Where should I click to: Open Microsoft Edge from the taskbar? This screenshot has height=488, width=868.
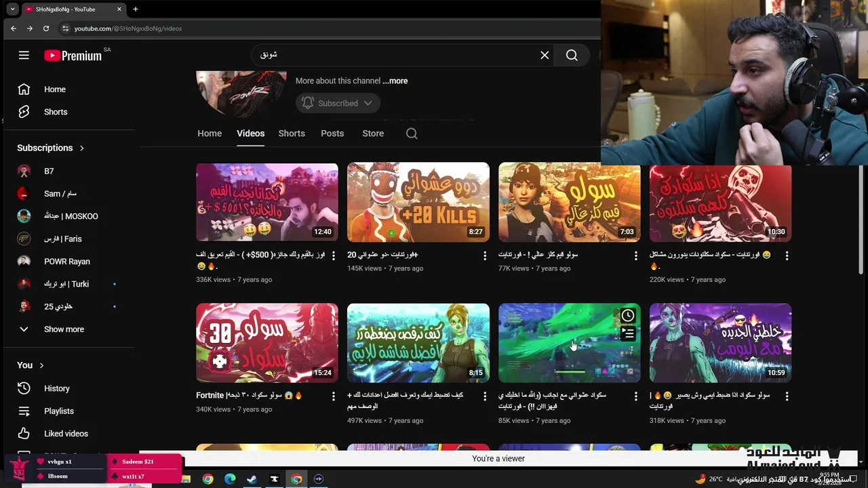[230, 479]
